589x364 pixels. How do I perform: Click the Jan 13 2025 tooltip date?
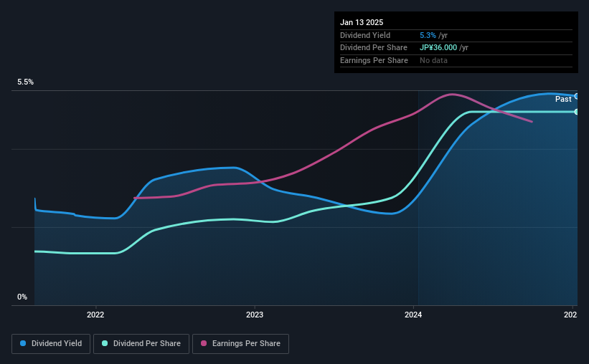[362, 22]
